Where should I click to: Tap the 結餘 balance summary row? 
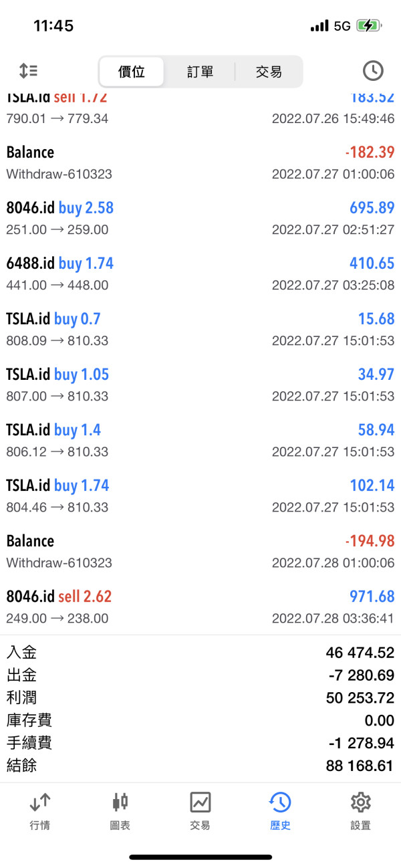point(200,766)
